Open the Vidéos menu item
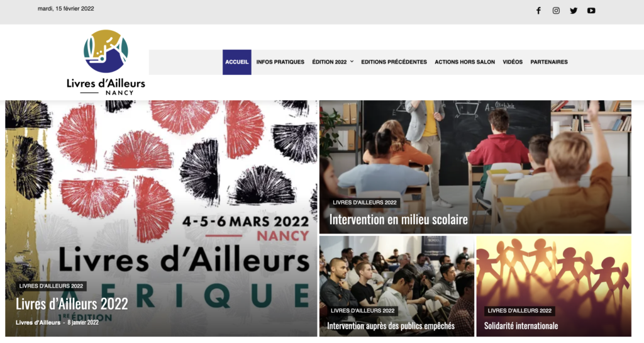This screenshot has height=343, width=644. pos(513,62)
